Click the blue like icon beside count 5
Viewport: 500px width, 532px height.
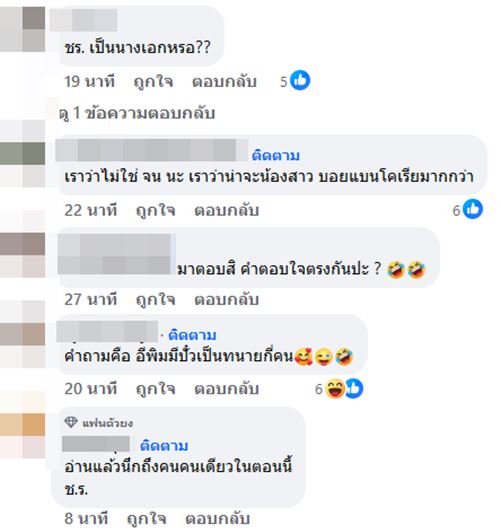300,80
